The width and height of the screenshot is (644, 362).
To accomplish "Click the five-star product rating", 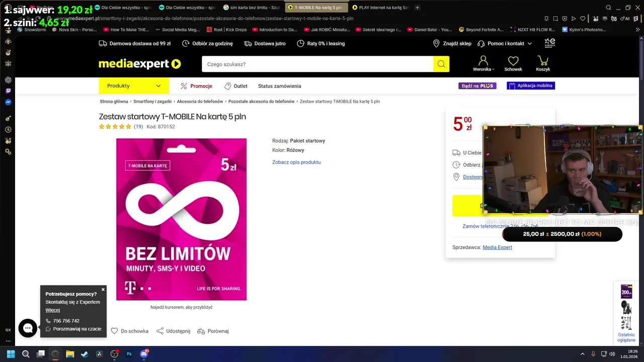I will (x=115, y=127).
